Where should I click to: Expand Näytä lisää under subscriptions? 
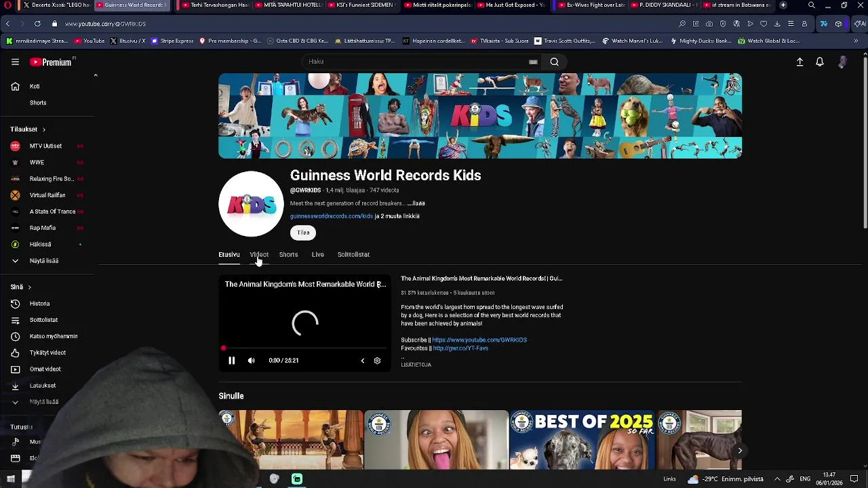(43, 261)
